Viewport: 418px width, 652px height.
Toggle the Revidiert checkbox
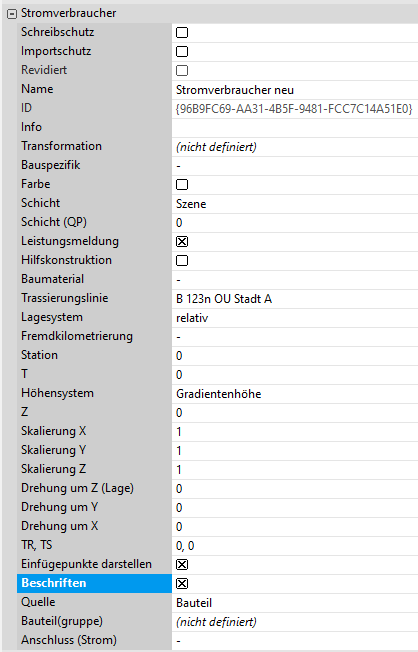coord(182,71)
